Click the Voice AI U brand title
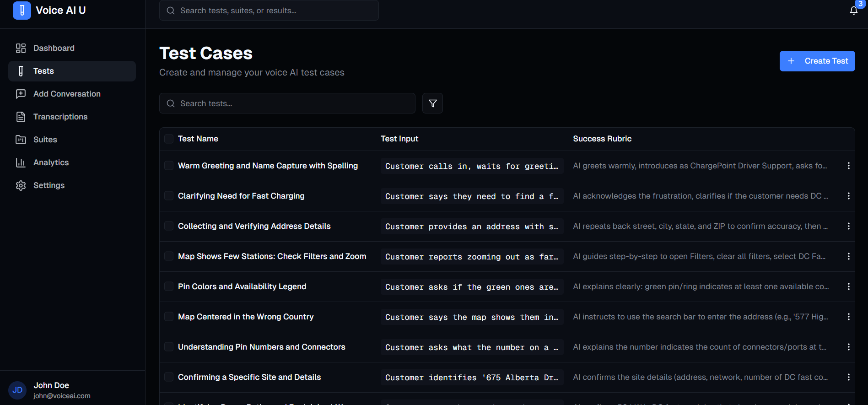The width and height of the screenshot is (868, 405). 61,10
